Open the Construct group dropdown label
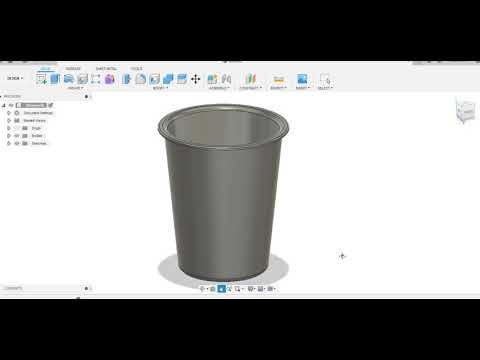480x360 pixels. click(250, 88)
